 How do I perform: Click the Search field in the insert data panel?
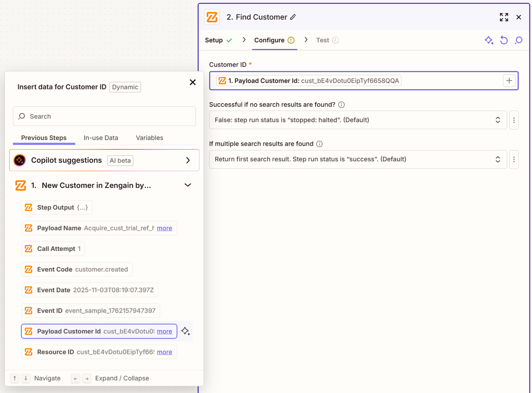(x=104, y=116)
